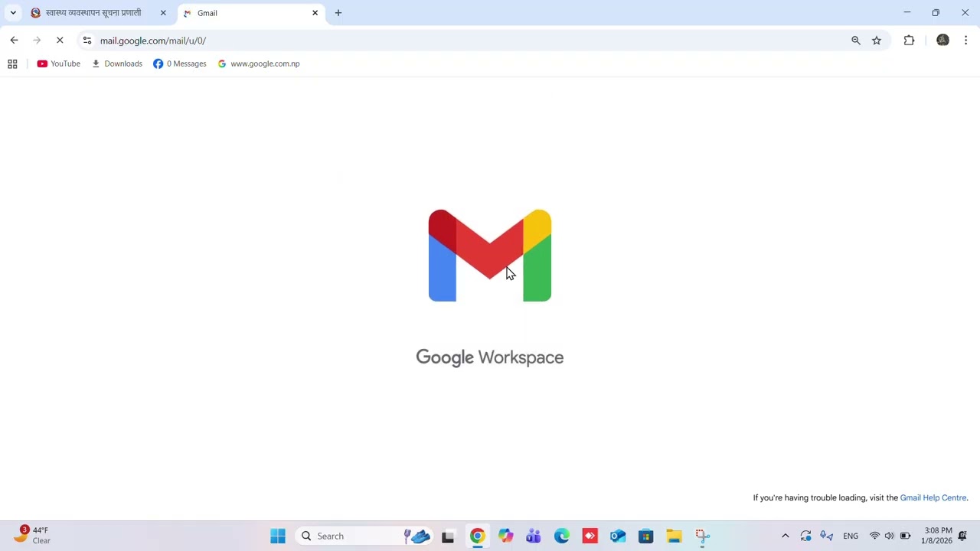Open the clock showing 3:08 PM
980x551 pixels.
938,536
